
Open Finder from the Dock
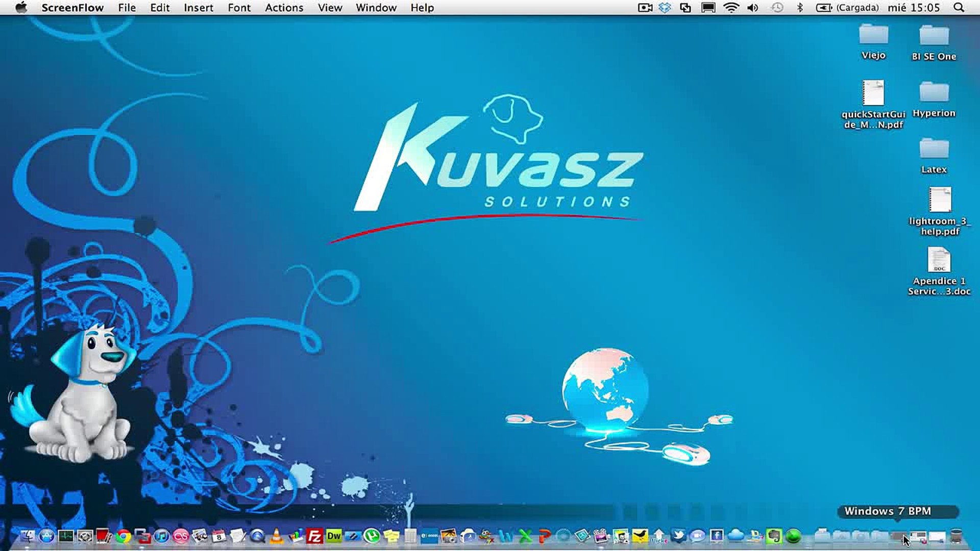point(27,536)
